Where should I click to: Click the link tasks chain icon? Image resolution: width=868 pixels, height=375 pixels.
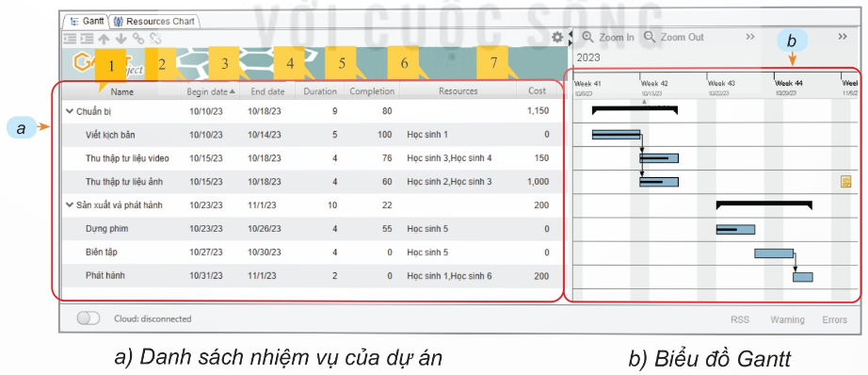(137, 39)
